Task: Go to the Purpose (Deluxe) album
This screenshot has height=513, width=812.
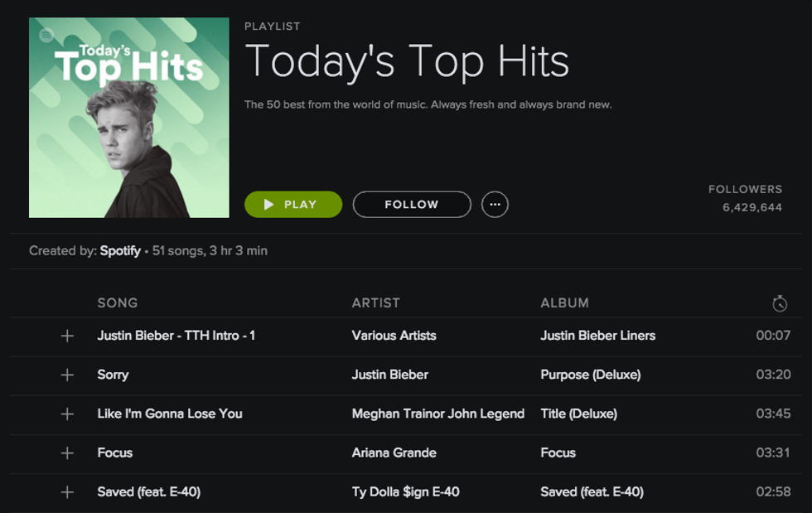Action: tap(590, 375)
